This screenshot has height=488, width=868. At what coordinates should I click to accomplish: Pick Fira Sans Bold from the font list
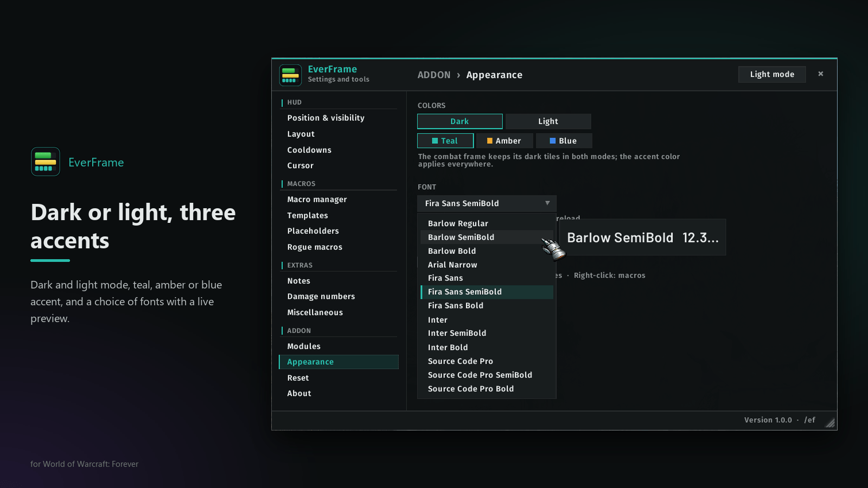point(487,306)
